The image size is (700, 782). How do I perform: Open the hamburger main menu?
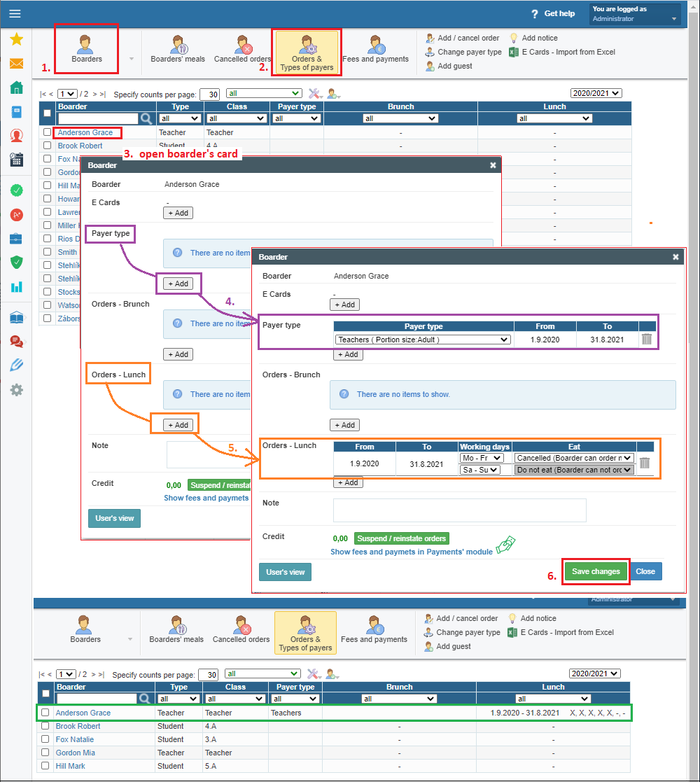pos(15,13)
